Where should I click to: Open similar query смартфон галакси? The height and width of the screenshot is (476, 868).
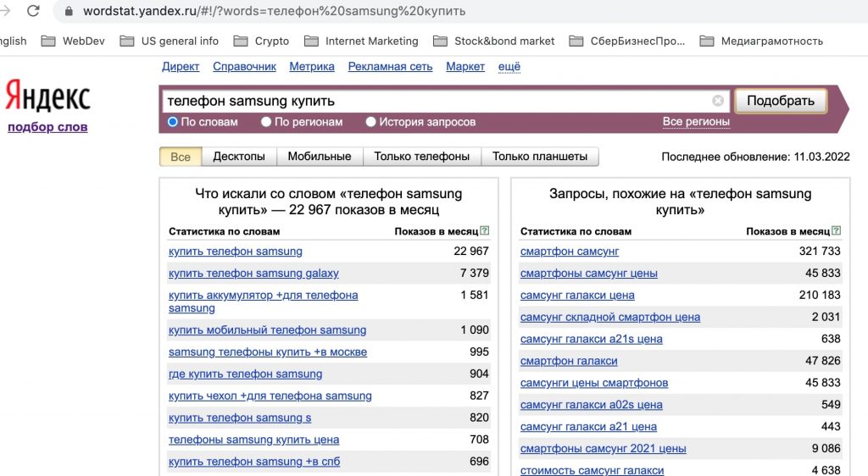pos(569,361)
